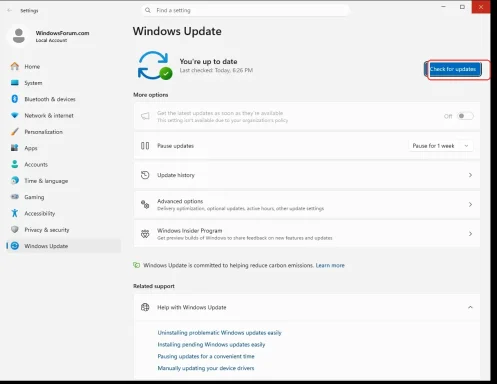Click the user account avatar icon
Viewport: 497px width, 384px height.
[19, 36]
